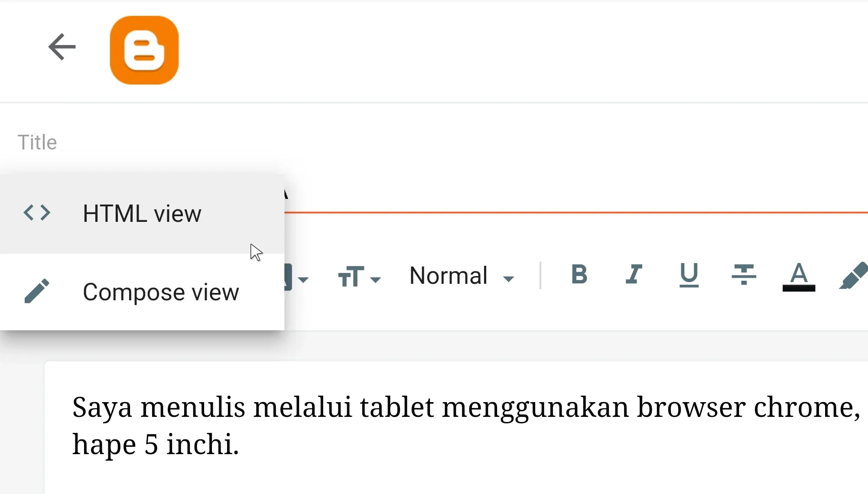Screen dimensions: 868x494
Task: Click the HTML view angle brackets icon
Action: click(36, 213)
